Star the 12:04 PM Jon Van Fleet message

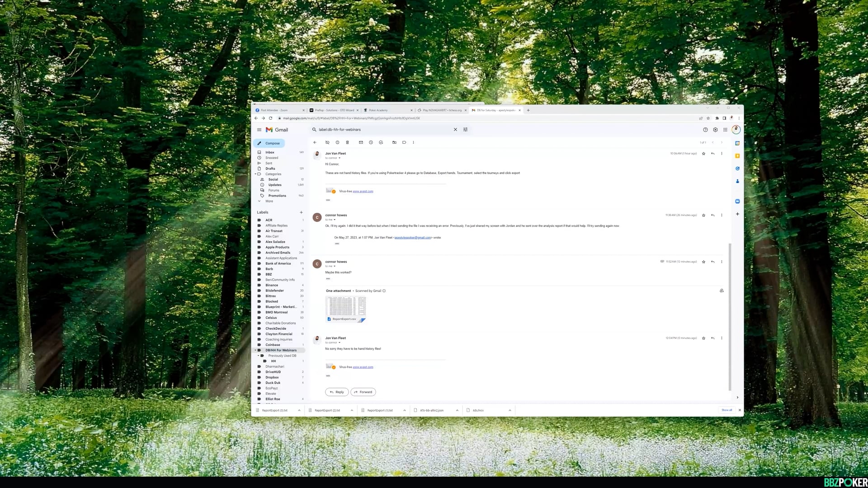[x=703, y=338]
